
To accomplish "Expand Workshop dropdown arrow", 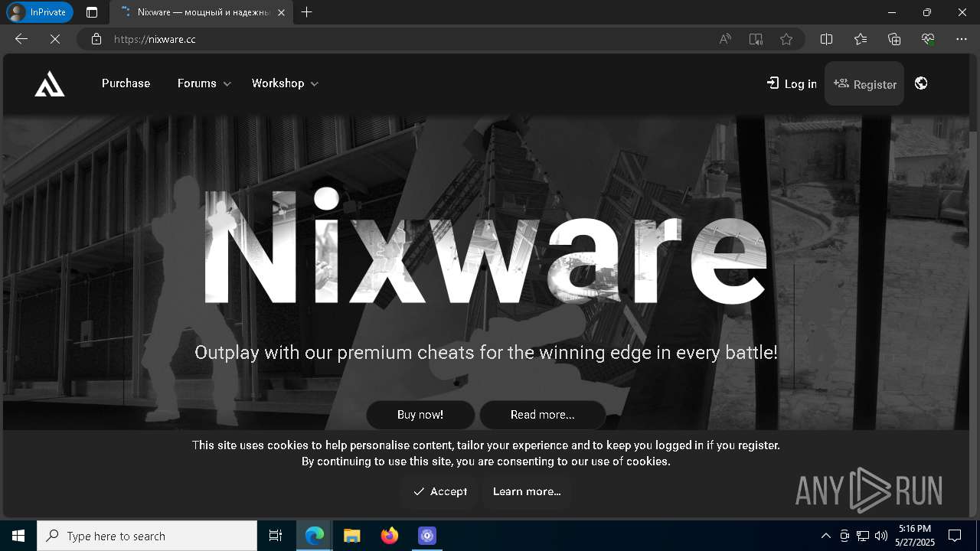I will click(x=315, y=84).
